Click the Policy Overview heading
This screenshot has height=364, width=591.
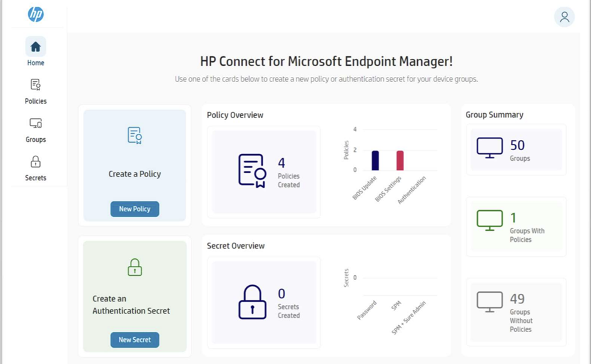click(235, 115)
